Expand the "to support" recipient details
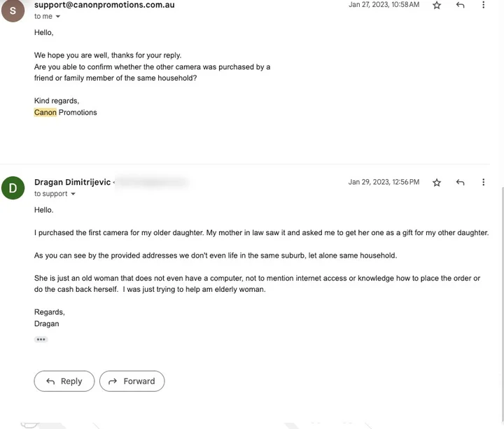504x429 pixels. 73,195
